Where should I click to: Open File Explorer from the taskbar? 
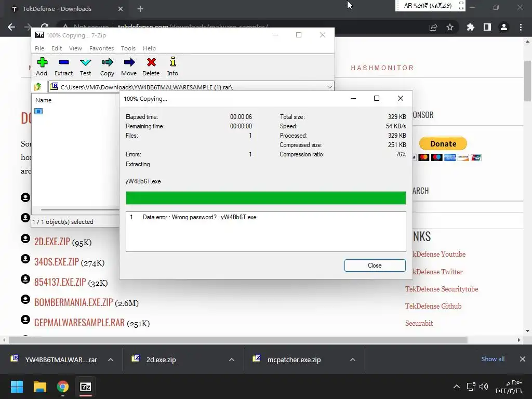[x=39, y=387]
